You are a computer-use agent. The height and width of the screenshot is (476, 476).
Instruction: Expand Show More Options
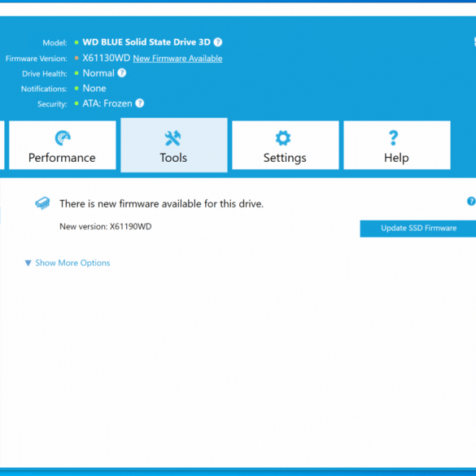72,263
